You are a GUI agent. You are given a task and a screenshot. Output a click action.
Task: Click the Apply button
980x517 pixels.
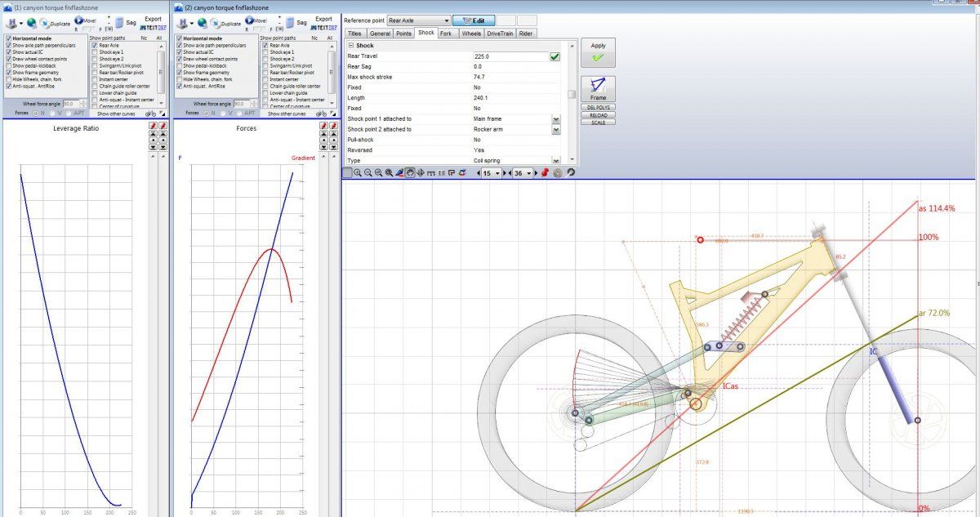point(598,52)
